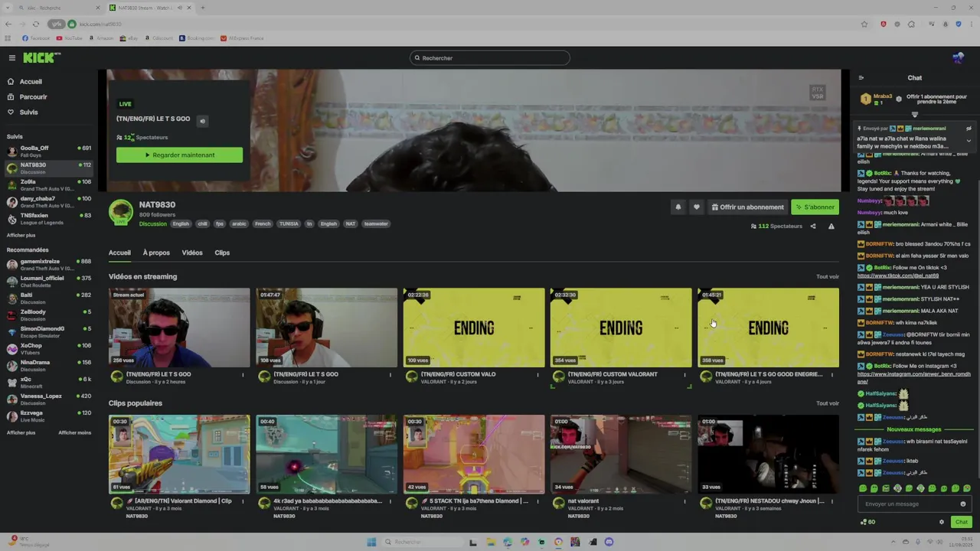Open the hamburger sidebar menu
980x551 pixels.
coord(11,58)
